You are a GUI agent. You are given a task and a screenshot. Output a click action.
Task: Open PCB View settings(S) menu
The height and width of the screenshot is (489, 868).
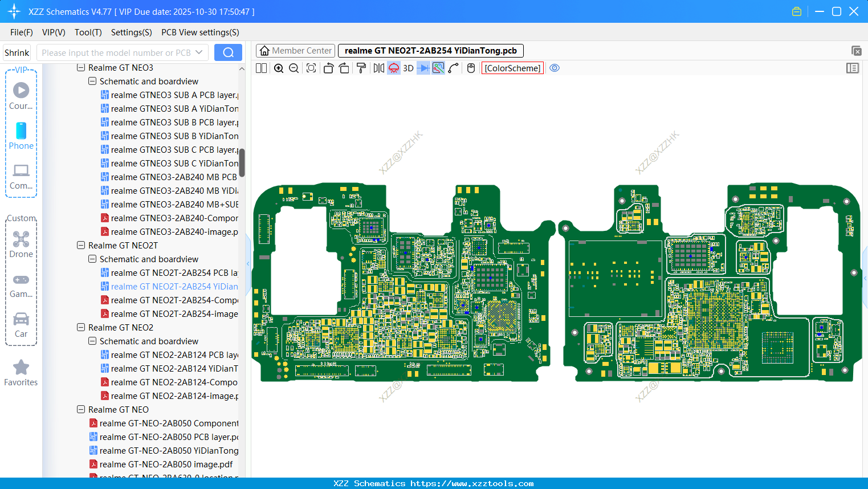coord(200,32)
